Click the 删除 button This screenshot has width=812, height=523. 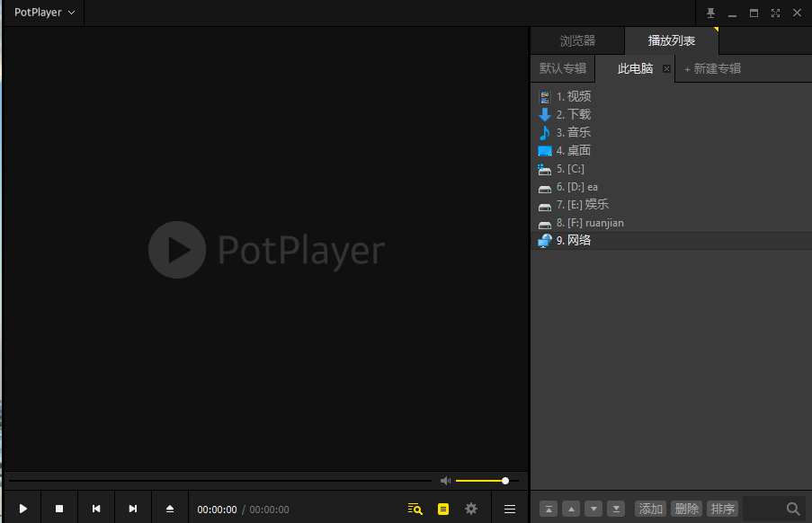pos(687,509)
